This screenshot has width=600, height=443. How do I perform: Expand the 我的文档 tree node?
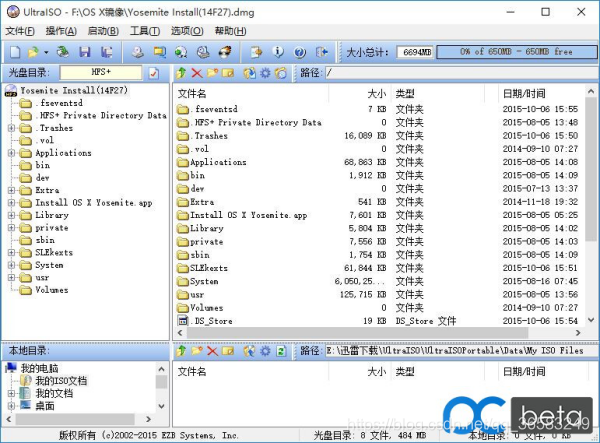11,393
